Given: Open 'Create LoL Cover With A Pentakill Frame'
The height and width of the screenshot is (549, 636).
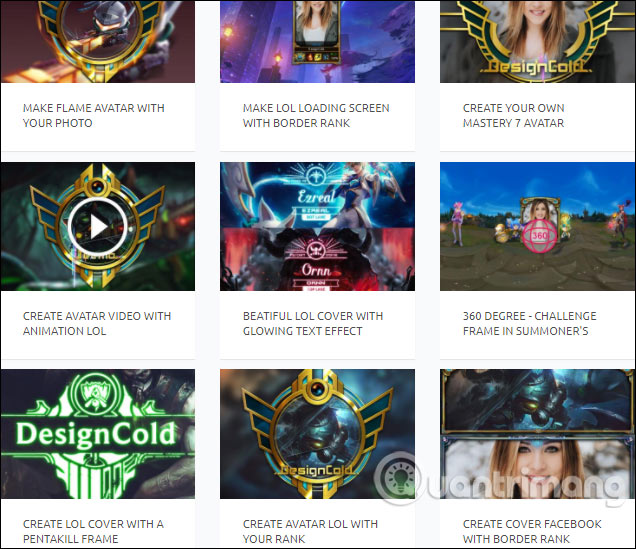Looking at the screenshot, I should click(x=93, y=531).
